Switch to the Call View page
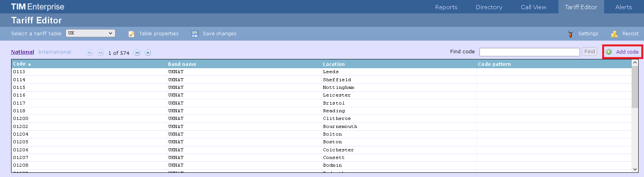 pos(533,7)
